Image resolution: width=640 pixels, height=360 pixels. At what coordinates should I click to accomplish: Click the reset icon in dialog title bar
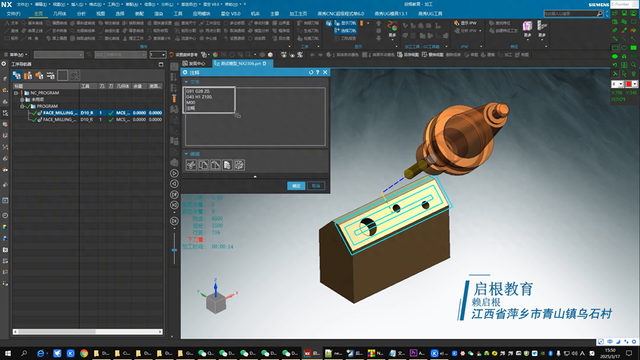311,72
